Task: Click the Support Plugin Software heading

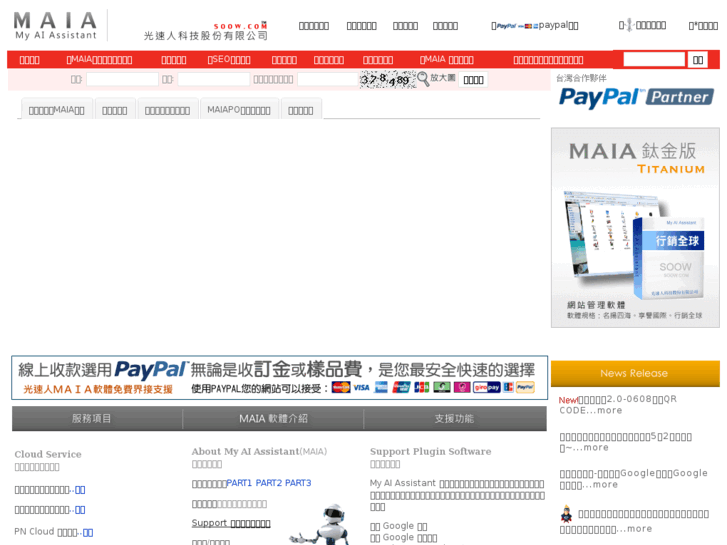Action: pos(430,451)
